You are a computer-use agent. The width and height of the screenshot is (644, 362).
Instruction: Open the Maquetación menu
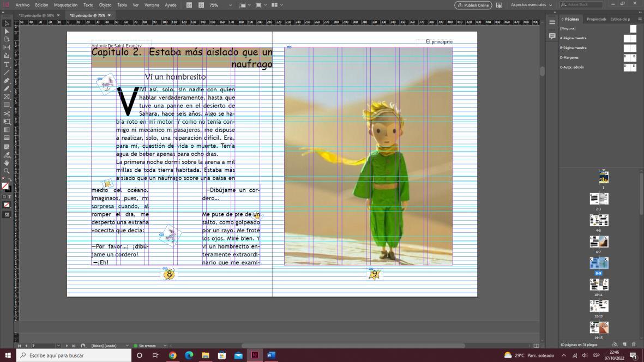(66, 5)
